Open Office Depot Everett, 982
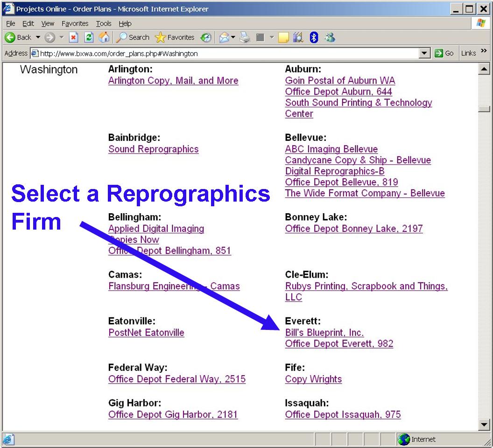This screenshot has width=493, height=448. coord(339,343)
